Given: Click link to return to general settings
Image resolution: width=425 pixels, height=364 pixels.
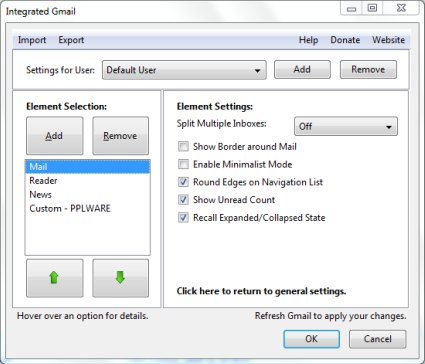Looking at the screenshot, I should tap(261, 291).
